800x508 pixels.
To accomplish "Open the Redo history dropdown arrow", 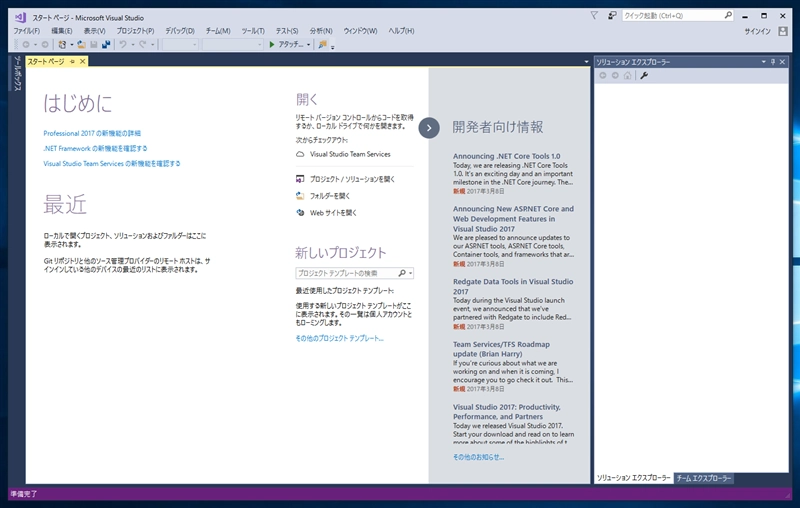I will (152, 45).
